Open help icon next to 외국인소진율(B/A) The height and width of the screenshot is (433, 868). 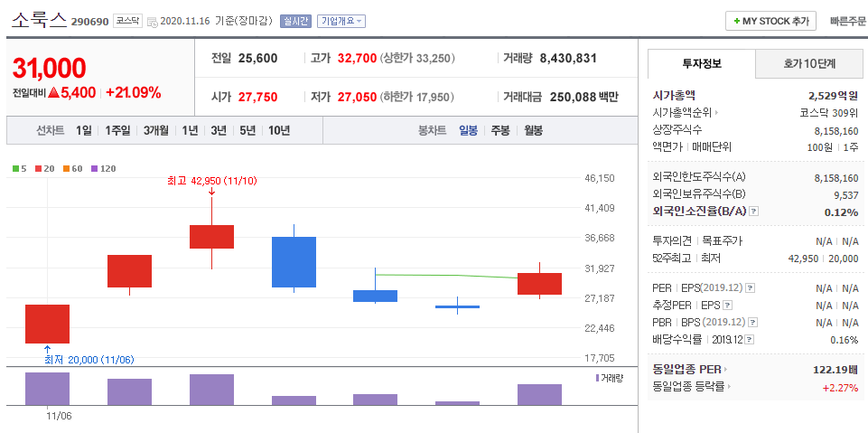[x=753, y=211]
